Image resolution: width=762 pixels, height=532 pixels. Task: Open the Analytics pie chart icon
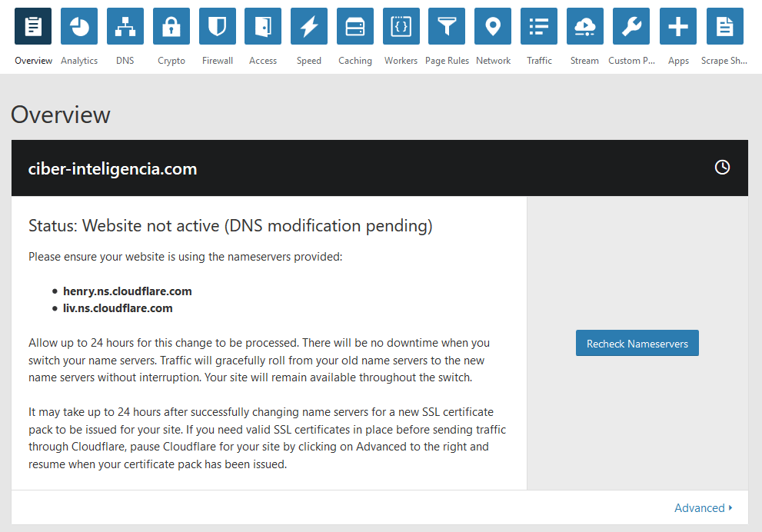(x=79, y=26)
